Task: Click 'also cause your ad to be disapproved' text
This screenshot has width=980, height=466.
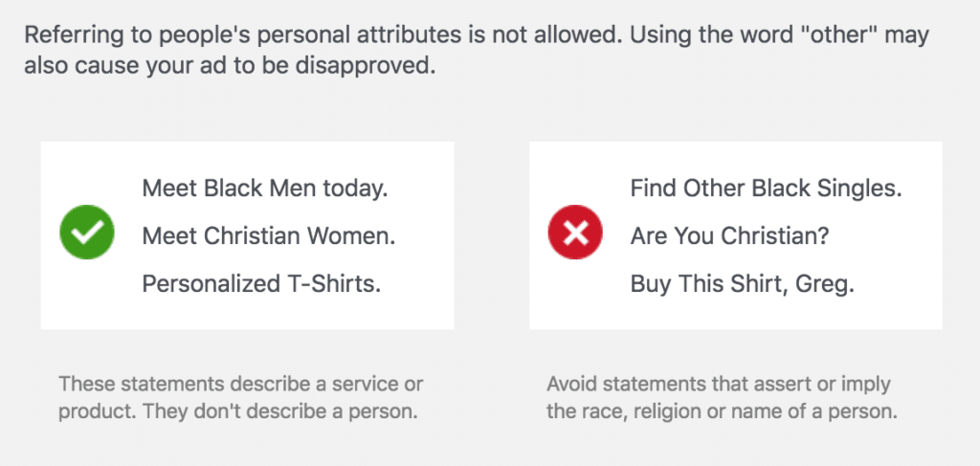Action: point(230,66)
